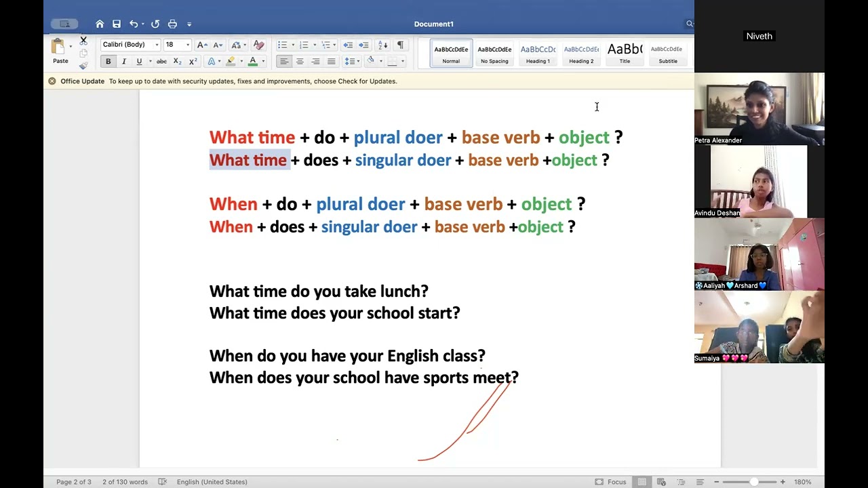Justify the paragraph text
The image size is (868, 488).
click(331, 62)
